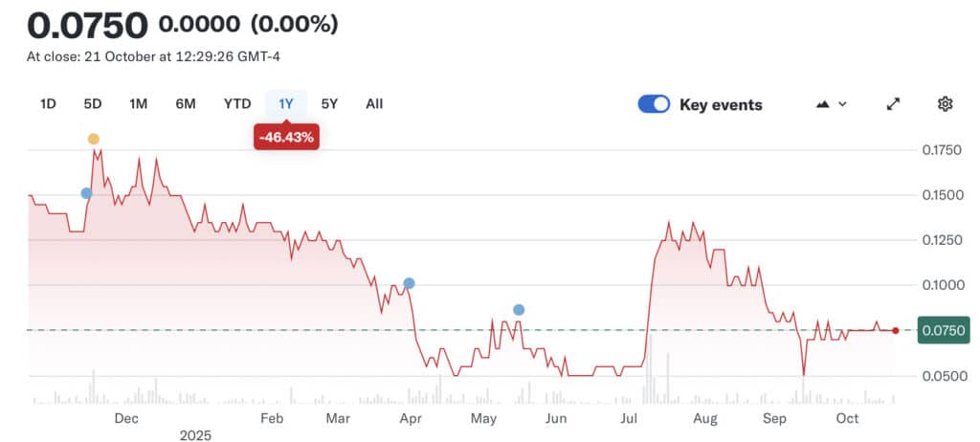Open chart settings gear
Screen dimensions: 980x442
[x=945, y=104]
